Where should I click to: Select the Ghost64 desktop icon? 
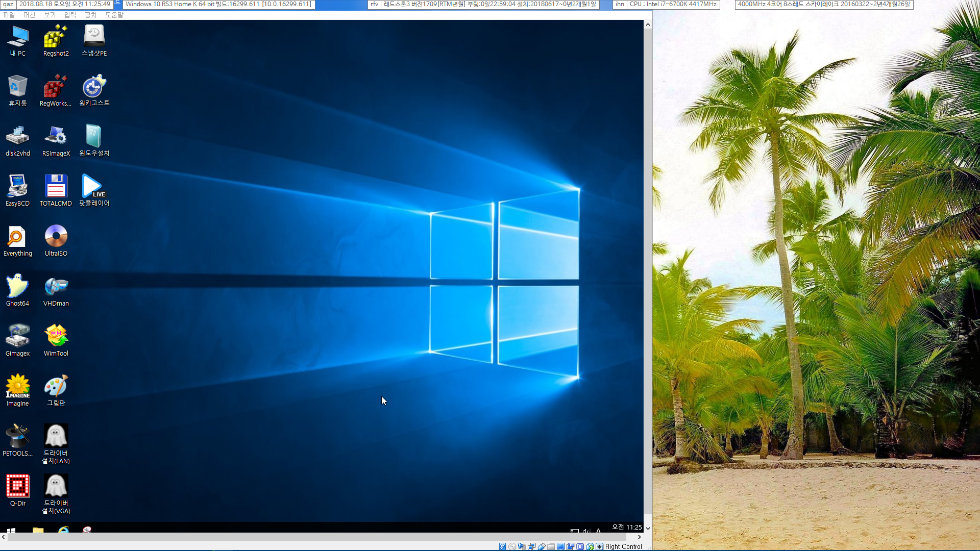18,291
